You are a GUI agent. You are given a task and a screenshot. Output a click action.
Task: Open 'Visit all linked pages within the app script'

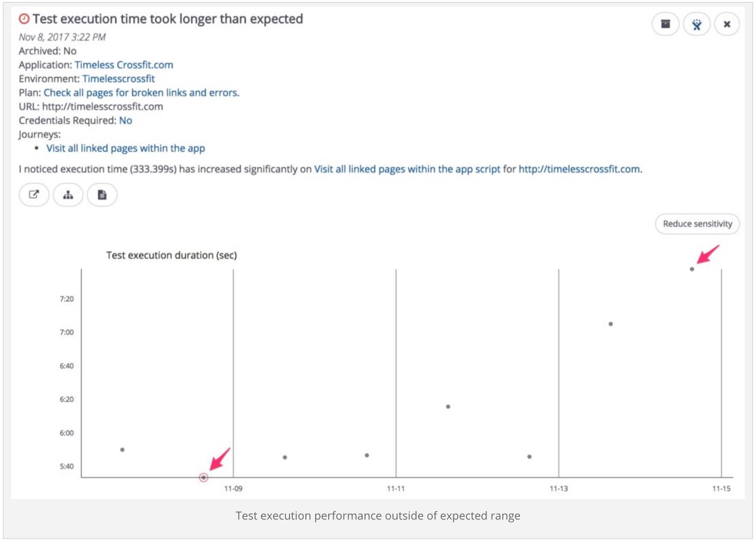(x=407, y=169)
